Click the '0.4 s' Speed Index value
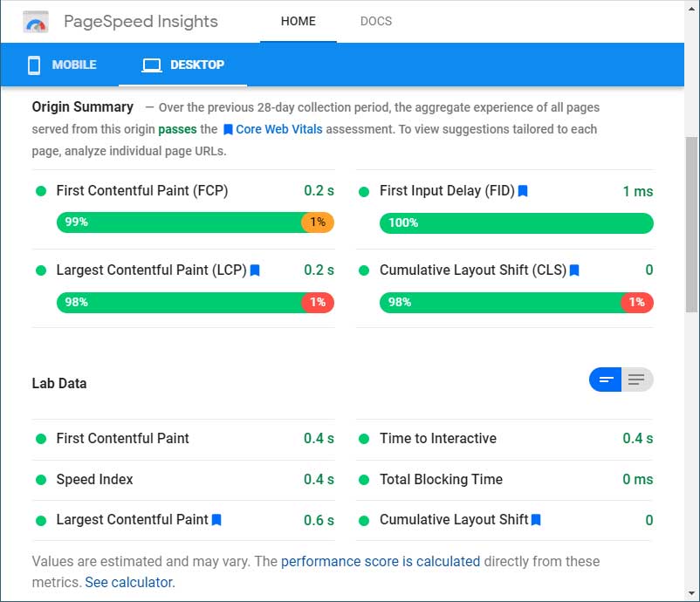The image size is (700, 602). coord(319,479)
